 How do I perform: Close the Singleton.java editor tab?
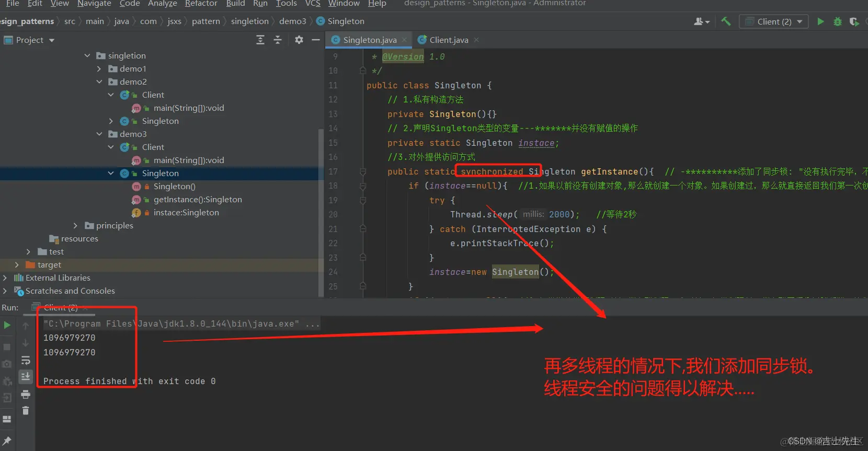coord(404,40)
